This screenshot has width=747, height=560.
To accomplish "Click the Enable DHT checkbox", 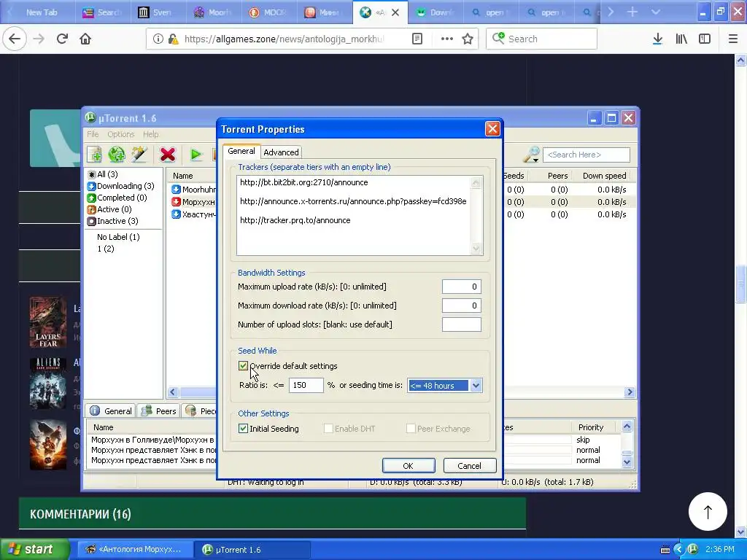I will tap(328, 429).
